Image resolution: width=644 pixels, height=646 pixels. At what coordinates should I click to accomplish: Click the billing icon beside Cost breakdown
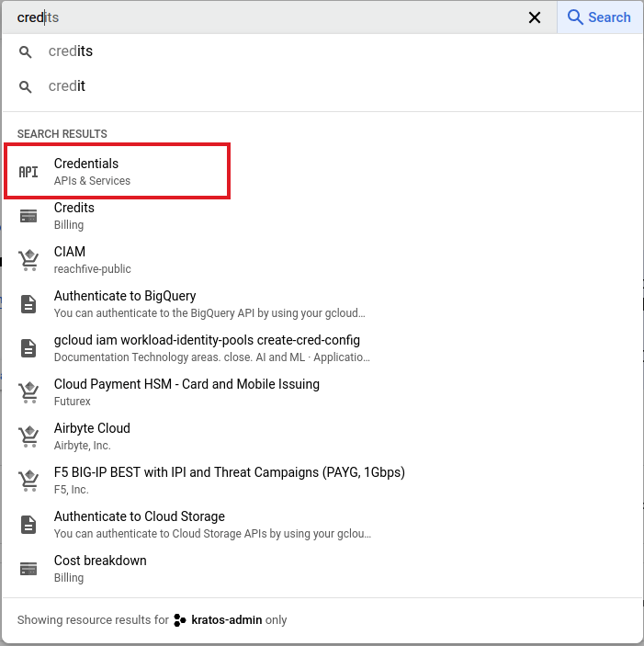[x=28, y=569]
